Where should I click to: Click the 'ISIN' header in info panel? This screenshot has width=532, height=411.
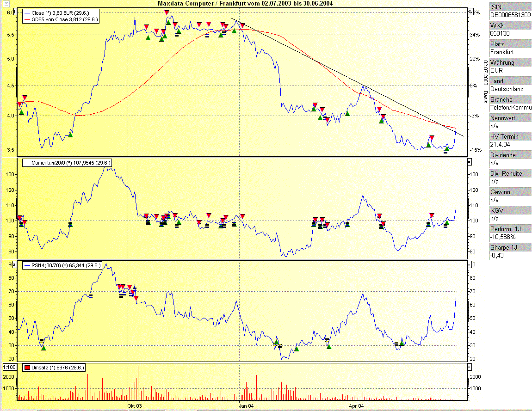pos(510,7)
